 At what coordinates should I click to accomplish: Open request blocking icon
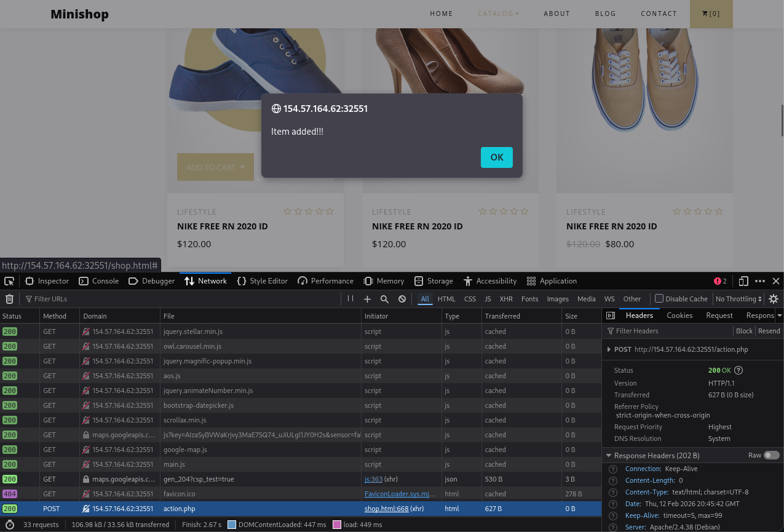coord(402,299)
